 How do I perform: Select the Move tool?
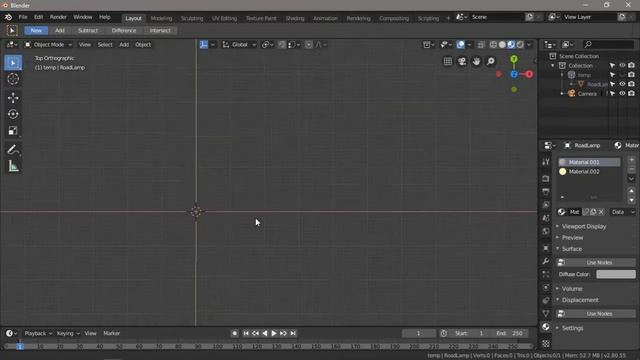[x=13, y=98]
